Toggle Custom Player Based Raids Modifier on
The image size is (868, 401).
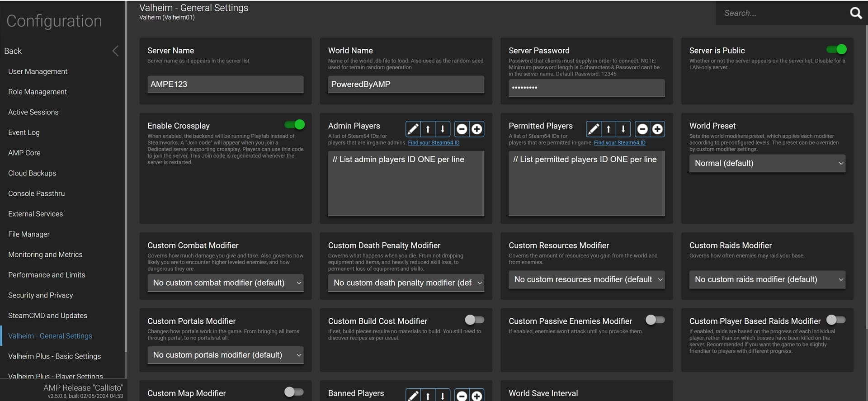pos(836,320)
